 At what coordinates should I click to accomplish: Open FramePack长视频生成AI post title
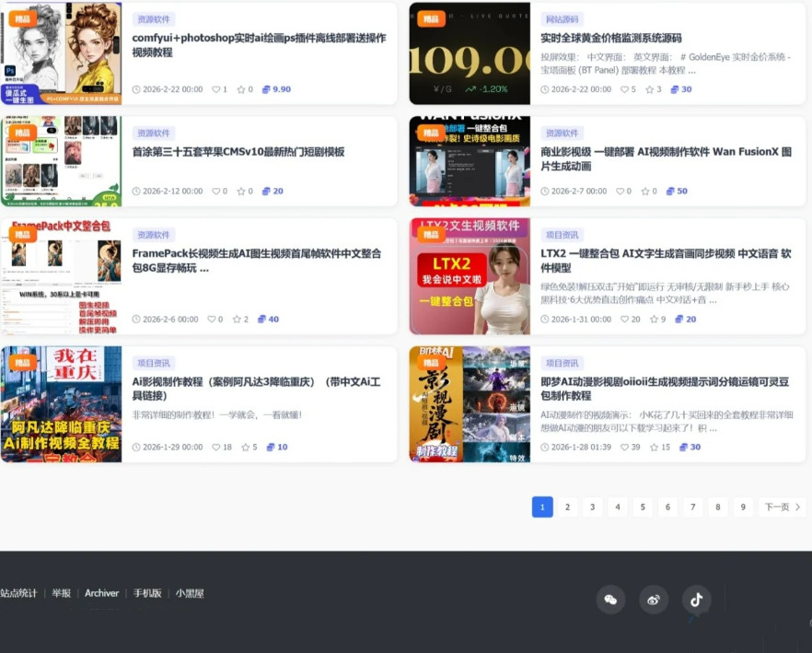[x=257, y=261]
